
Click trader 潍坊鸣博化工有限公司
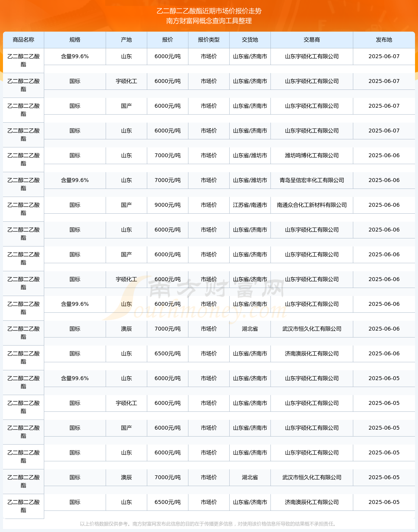312,155
